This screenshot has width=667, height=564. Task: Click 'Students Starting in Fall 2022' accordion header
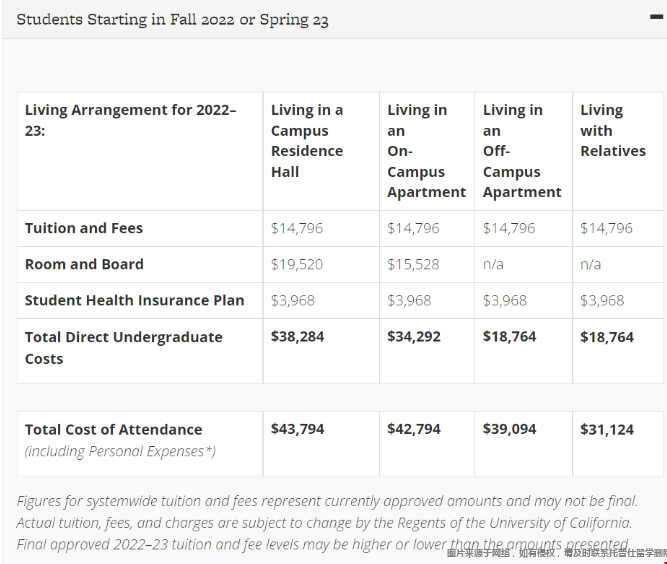point(172,19)
